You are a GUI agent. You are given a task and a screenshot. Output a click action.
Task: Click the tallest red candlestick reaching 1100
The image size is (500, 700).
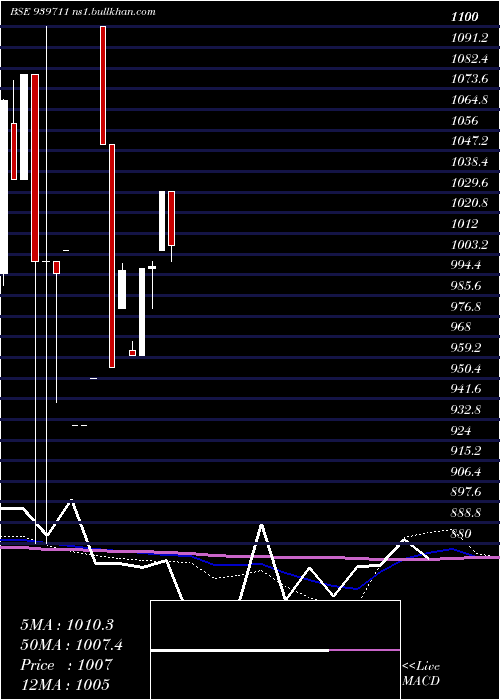pyautogui.click(x=103, y=85)
